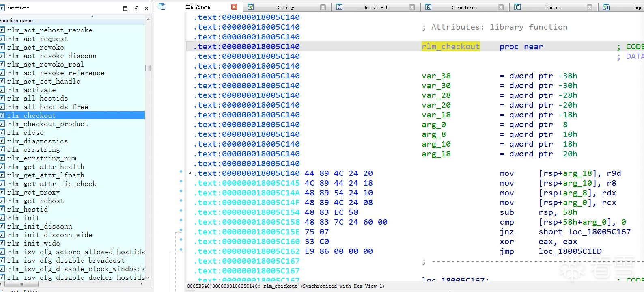Open the Structures tab
Image resolution: width=644 pixels, height=292 pixels.
click(464, 7)
